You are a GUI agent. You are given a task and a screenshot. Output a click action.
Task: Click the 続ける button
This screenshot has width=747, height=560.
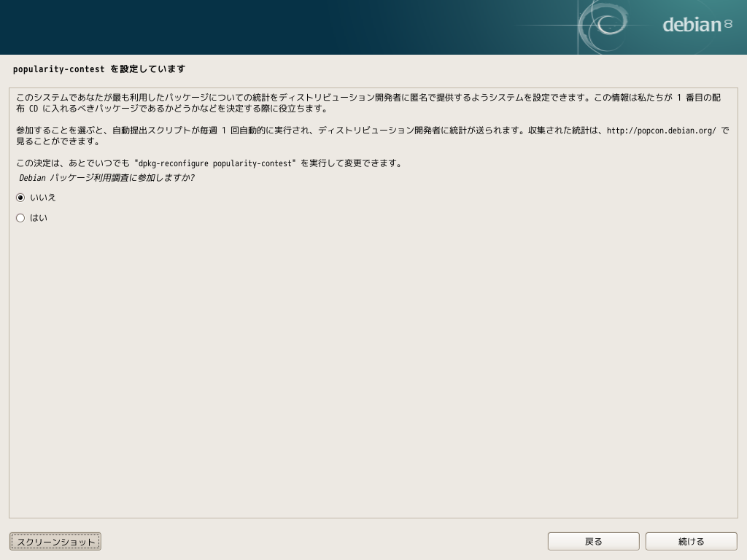tap(692, 542)
